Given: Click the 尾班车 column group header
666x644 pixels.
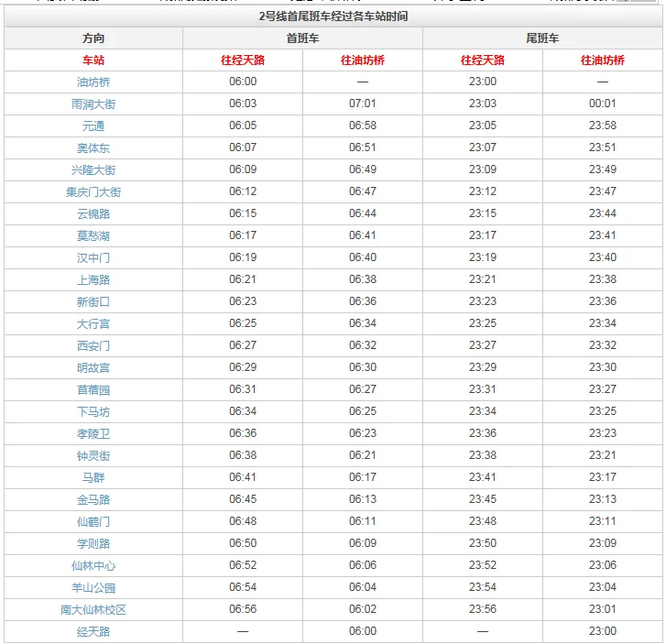Looking at the screenshot, I should tap(542, 38).
